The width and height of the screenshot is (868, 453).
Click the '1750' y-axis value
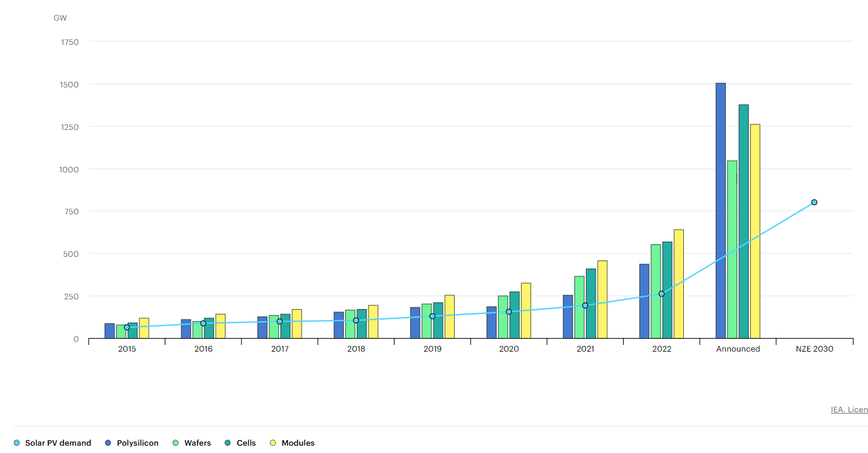coord(70,42)
